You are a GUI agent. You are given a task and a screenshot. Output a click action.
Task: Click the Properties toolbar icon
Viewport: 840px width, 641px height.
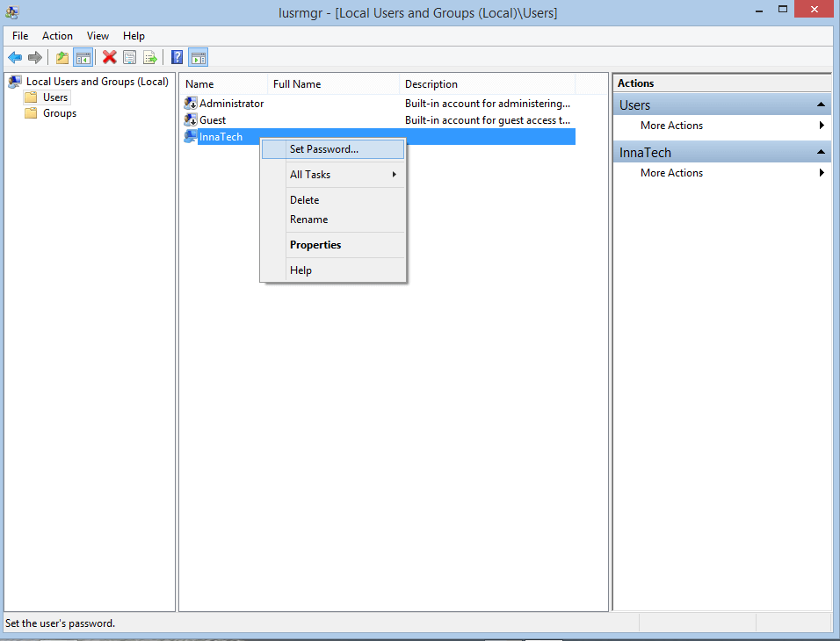[130, 58]
